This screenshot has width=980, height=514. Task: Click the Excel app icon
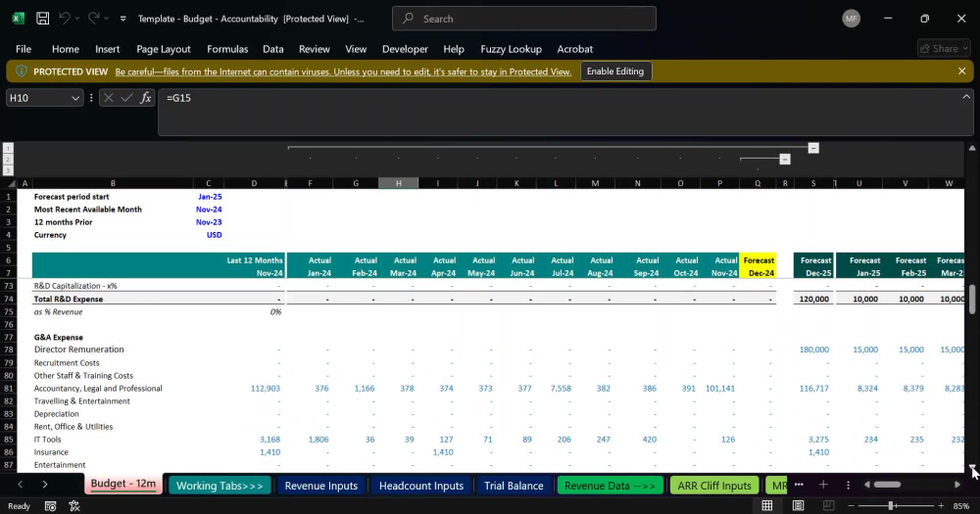tap(18, 19)
